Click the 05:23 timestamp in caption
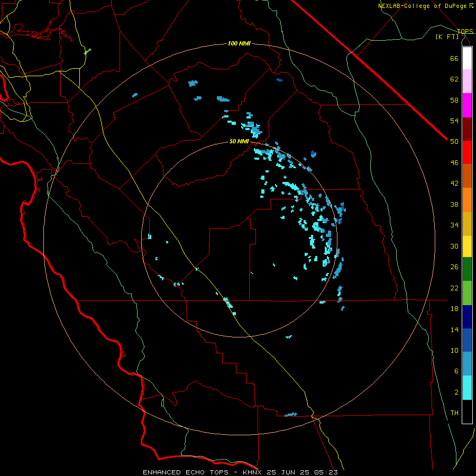Image resolution: width=476 pixels, height=476 pixels. 326,472
